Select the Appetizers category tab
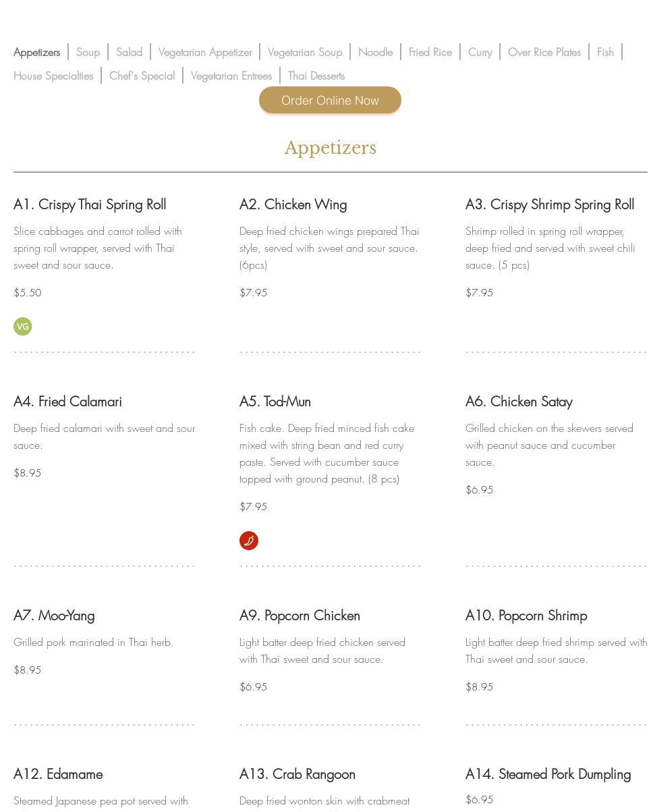This screenshot has width=651, height=812. point(36,52)
